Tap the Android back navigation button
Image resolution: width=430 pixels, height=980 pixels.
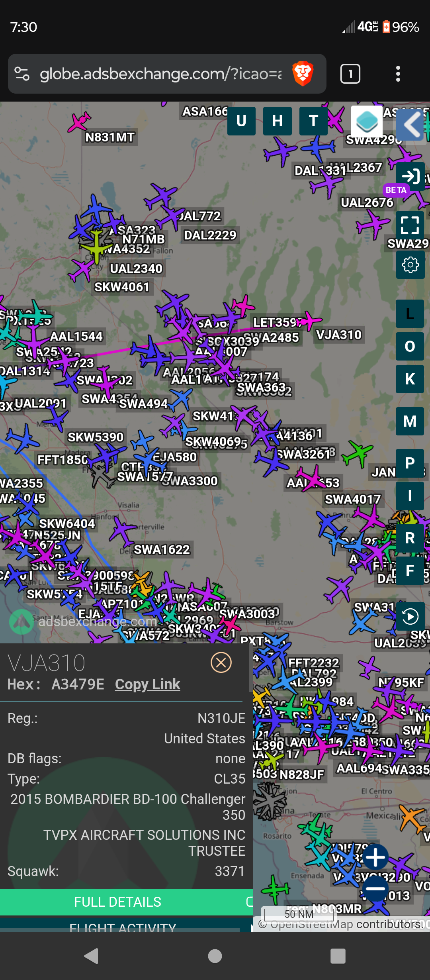[92, 956]
